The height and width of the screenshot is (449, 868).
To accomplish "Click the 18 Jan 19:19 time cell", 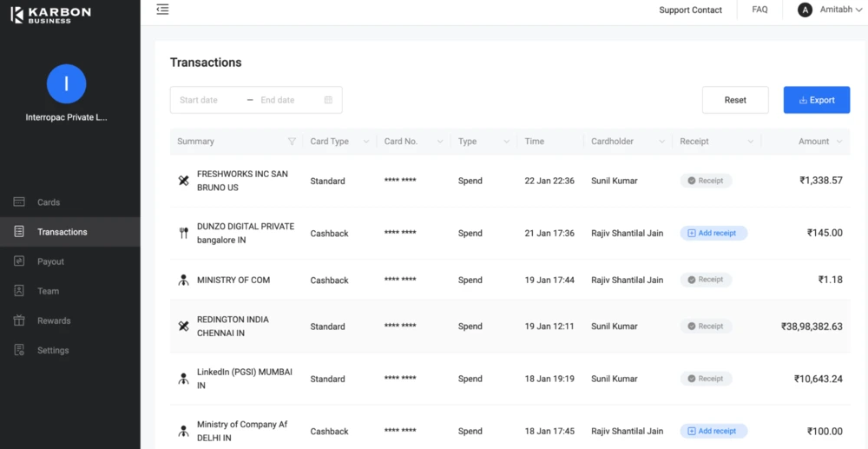I will click(x=549, y=379).
